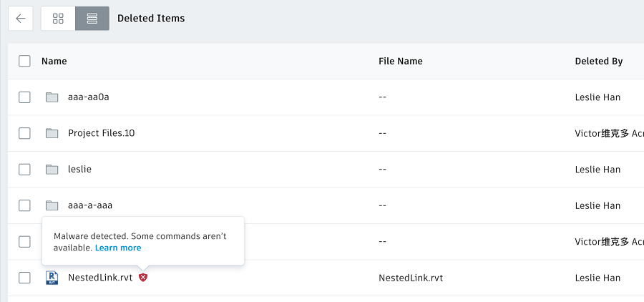
Task: Sort by the Name column header
Action: coord(54,61)
